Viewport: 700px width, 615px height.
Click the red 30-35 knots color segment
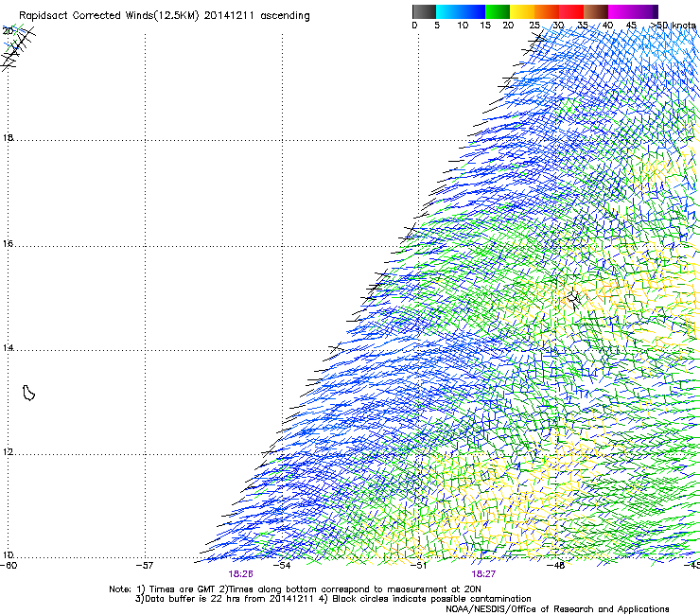[x=571, y=11]
